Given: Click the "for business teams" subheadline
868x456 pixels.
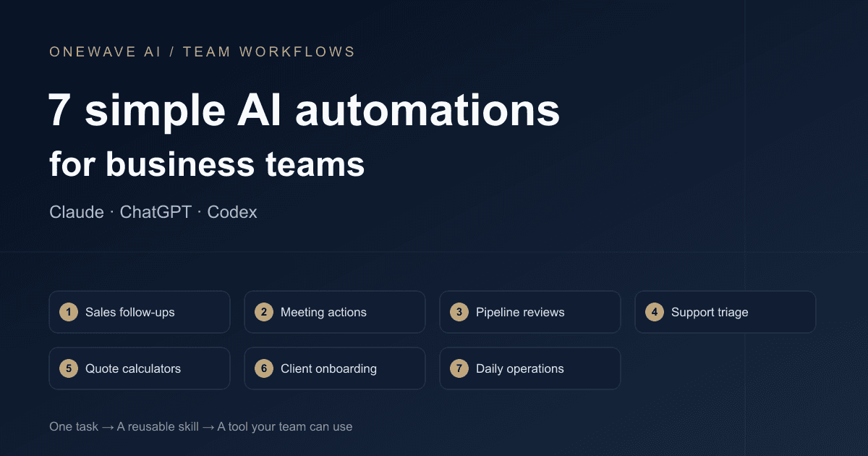Looking at the screenshot, I should click(207, 164).
